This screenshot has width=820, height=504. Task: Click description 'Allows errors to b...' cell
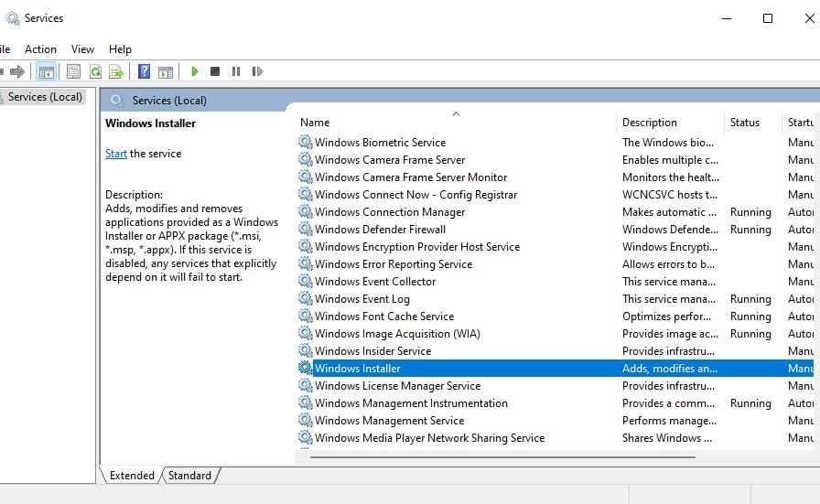[668, 264]
